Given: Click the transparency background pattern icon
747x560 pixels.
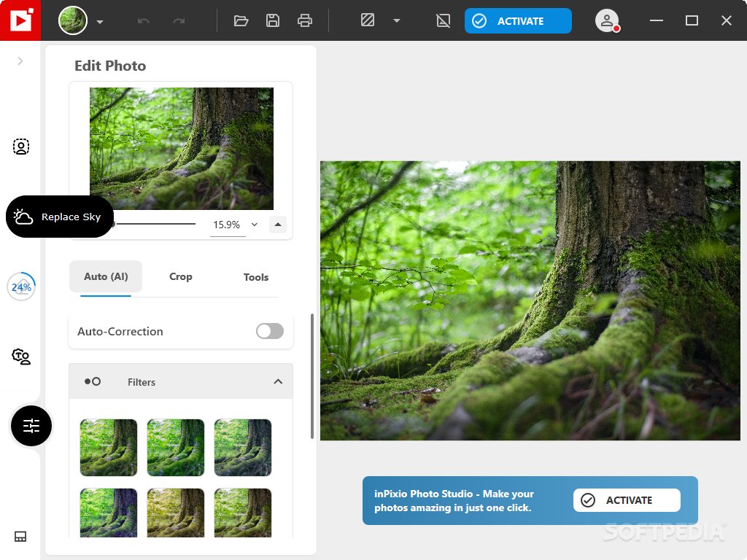Looking at the screenshot, I should [366, 20].
